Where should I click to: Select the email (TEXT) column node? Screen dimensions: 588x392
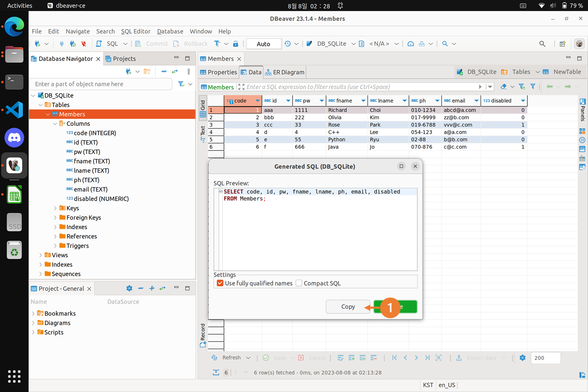[91, 190]
